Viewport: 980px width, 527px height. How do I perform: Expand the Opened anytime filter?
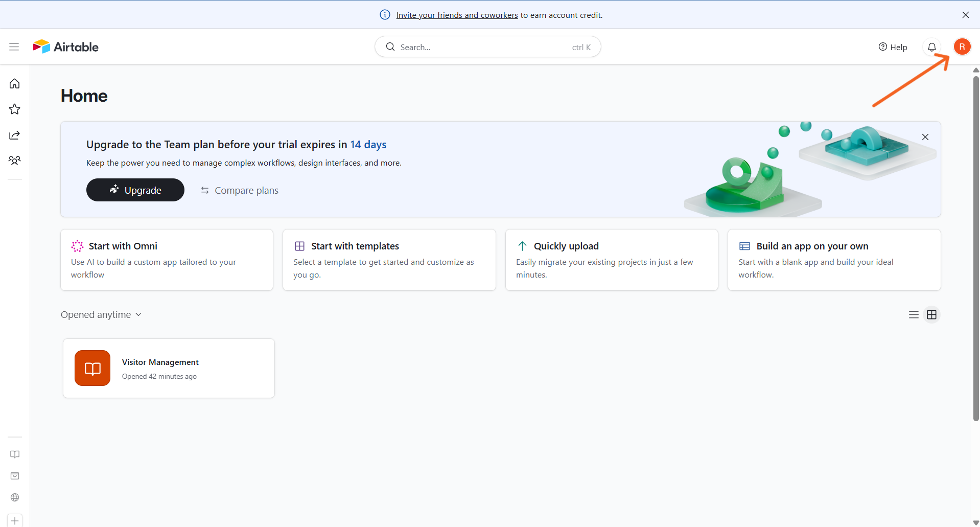coord(101,315)
